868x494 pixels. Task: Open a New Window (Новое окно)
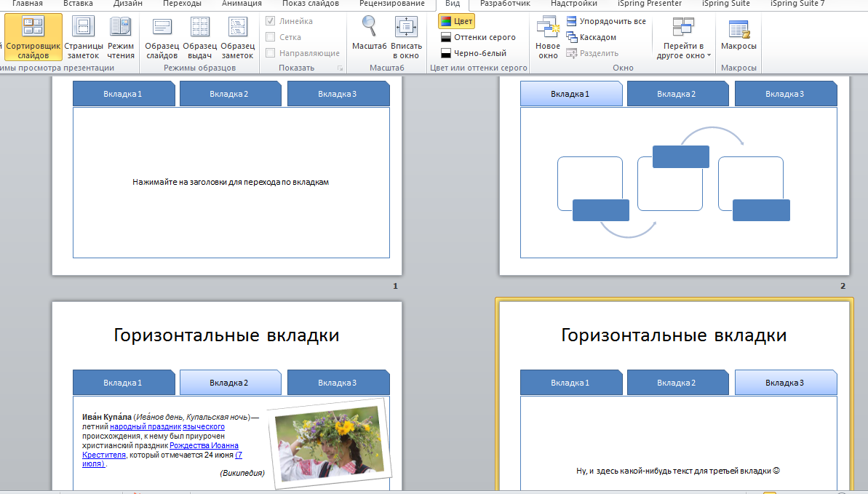click(x=547, y=36)
